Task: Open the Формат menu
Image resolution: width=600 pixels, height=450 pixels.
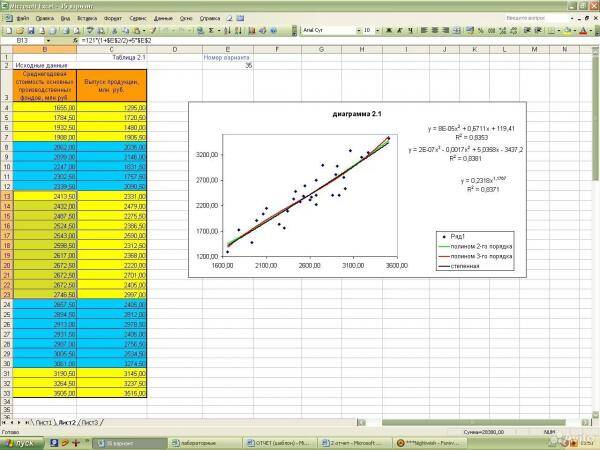Action: click(x=112, y=18)
